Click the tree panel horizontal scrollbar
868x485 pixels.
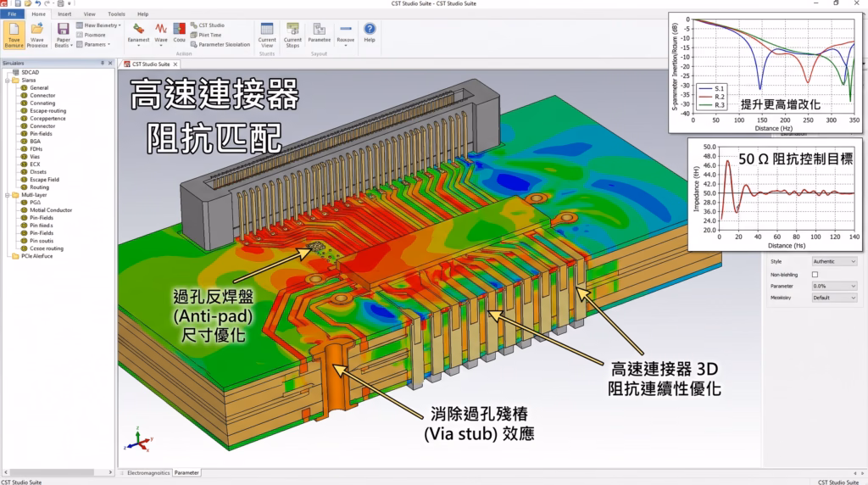(x=53, y=472)
